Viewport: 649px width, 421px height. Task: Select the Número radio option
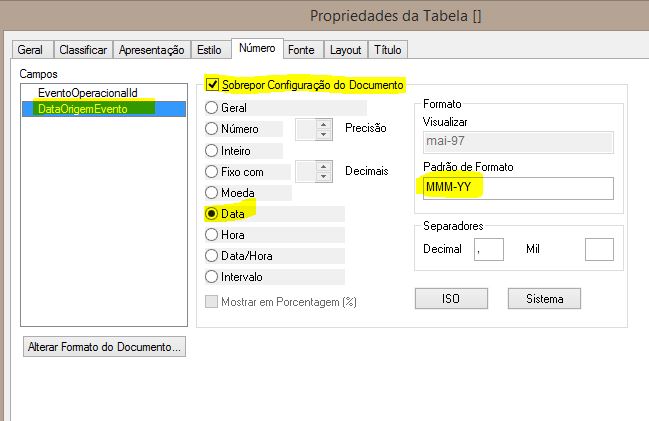[x=211, y=128]
